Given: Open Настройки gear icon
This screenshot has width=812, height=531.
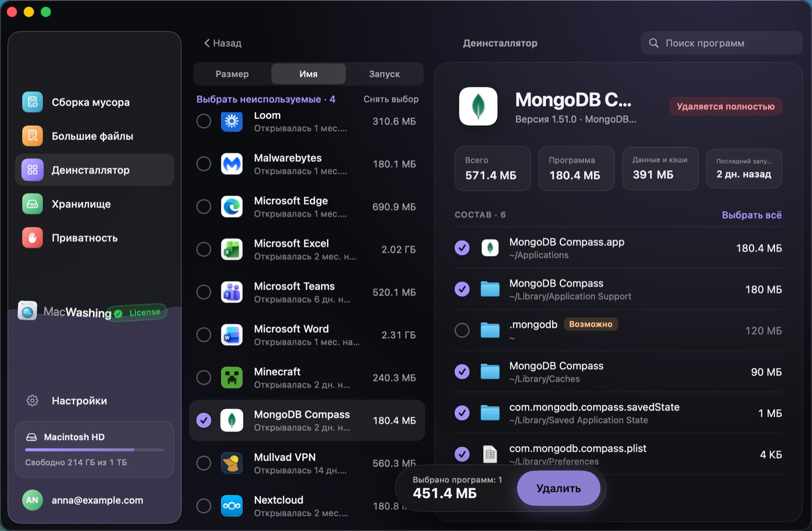Looking at the screenshot, I should point(32,401).
